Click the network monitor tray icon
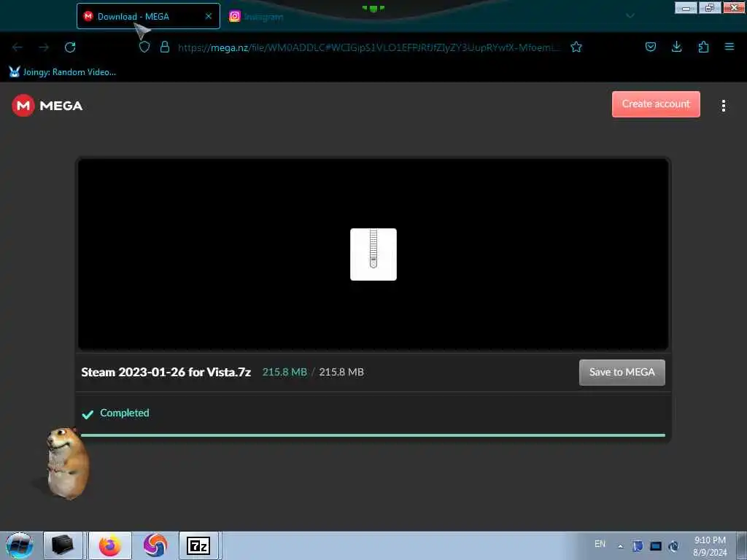747x560 pixels. point(656,546)
